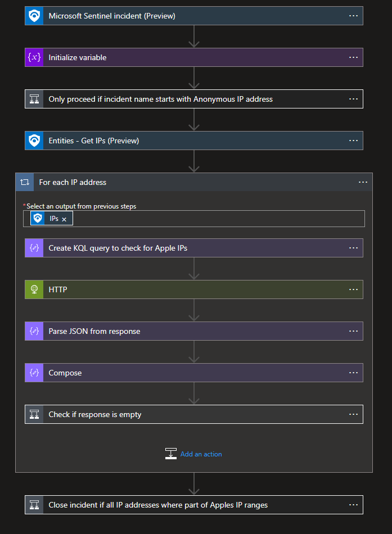Viewport: 392px width, 534px height.
Task: Expand Parse JSON from response action
Action: click(194, 331)
